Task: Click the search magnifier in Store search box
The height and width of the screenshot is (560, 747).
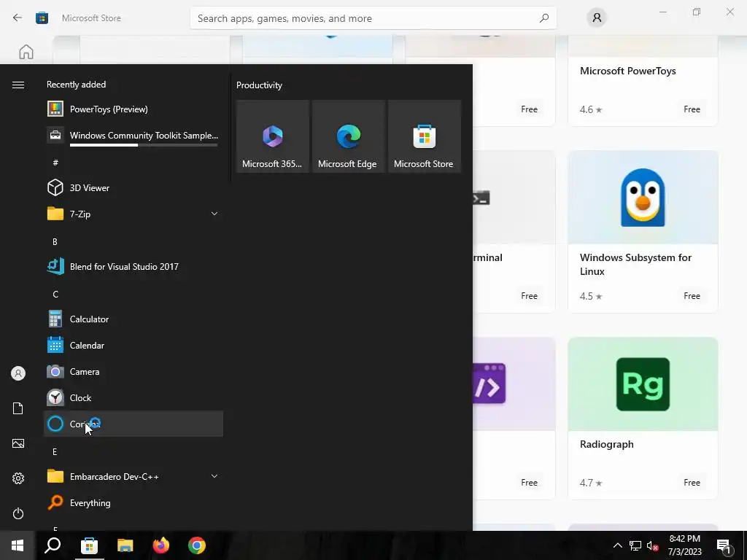Action: point(544,18)
